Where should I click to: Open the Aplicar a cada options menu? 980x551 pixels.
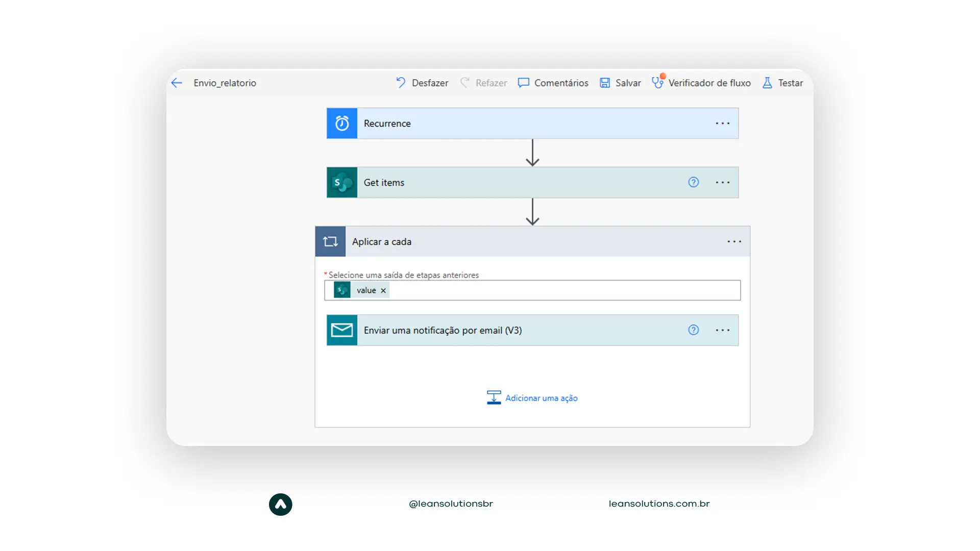tap(734, 241)
